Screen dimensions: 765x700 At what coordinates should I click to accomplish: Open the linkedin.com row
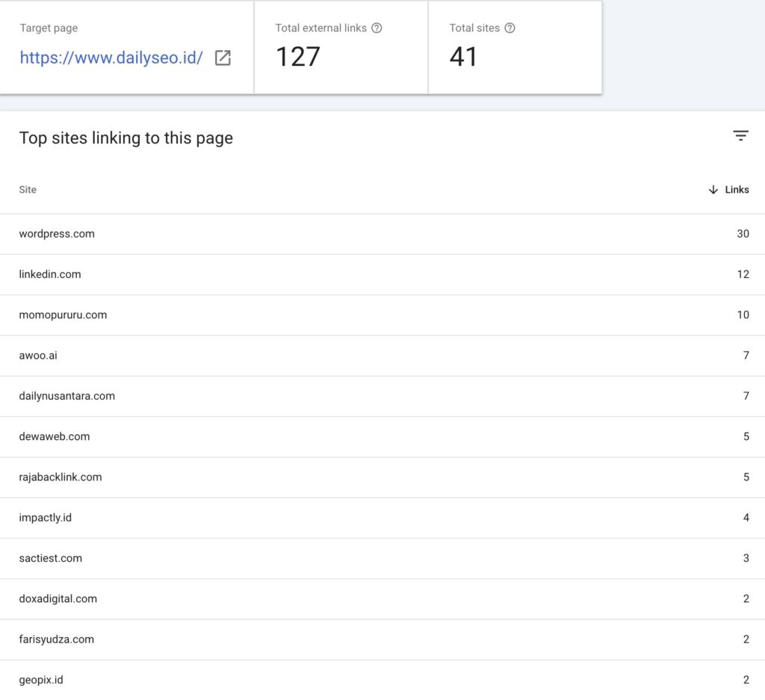[x=382, y=275]
